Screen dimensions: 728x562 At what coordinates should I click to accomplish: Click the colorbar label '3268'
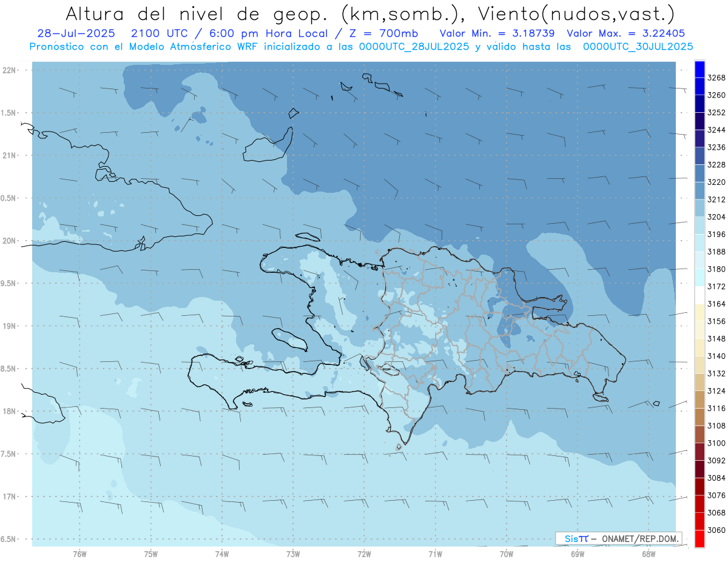click(x=716, y=78)
